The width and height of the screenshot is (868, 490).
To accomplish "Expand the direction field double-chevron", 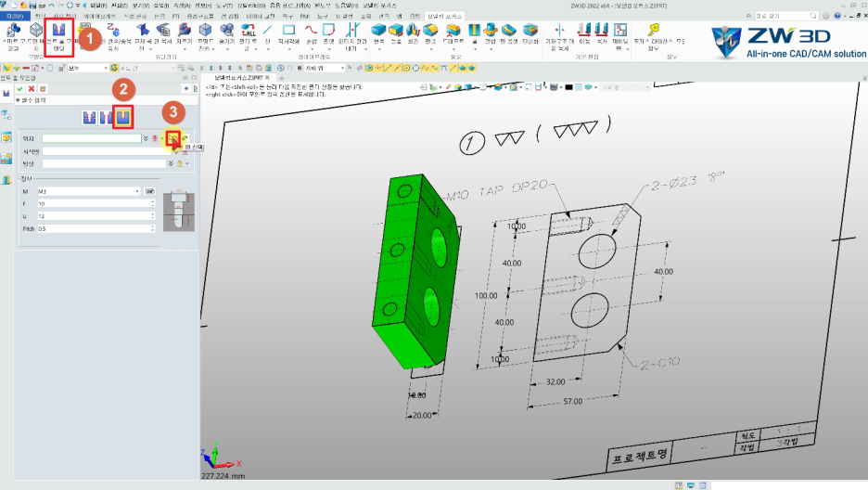I will [x=171, y=163].
